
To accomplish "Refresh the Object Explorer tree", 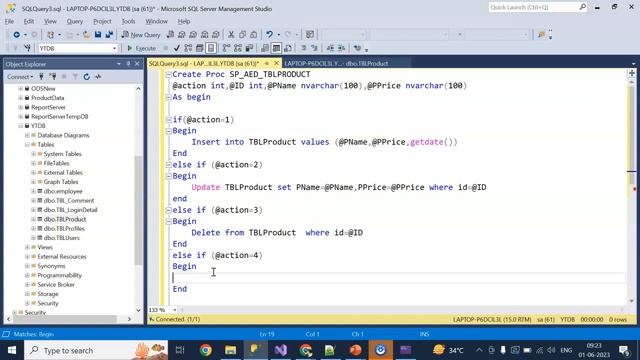I will tap(87, 76).
